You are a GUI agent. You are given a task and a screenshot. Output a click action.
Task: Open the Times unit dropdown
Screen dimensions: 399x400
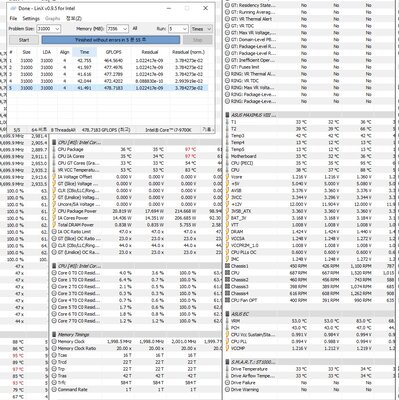[x=201, y=29]
